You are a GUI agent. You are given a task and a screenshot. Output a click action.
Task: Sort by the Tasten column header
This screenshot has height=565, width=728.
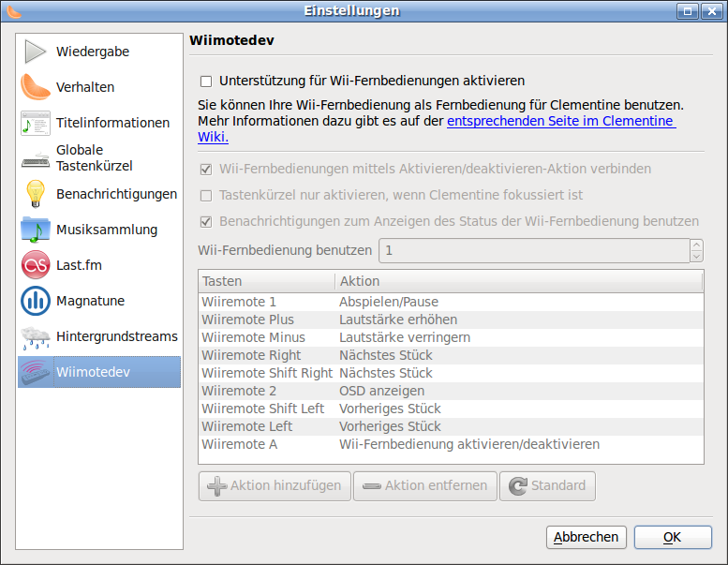pyautogui.click(x=266, y=281)
